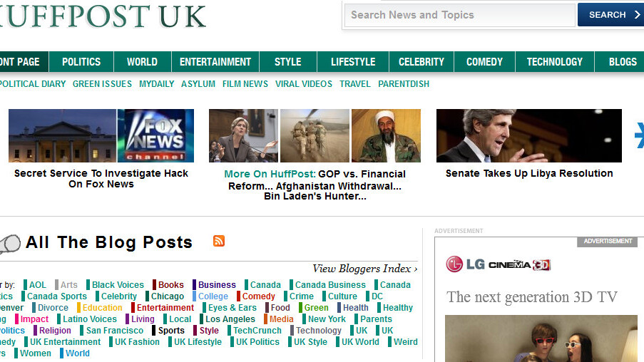Screen dimensions: 644x362
Task: Click the blue carousel next arrow
Action: (x=639, y=135)
